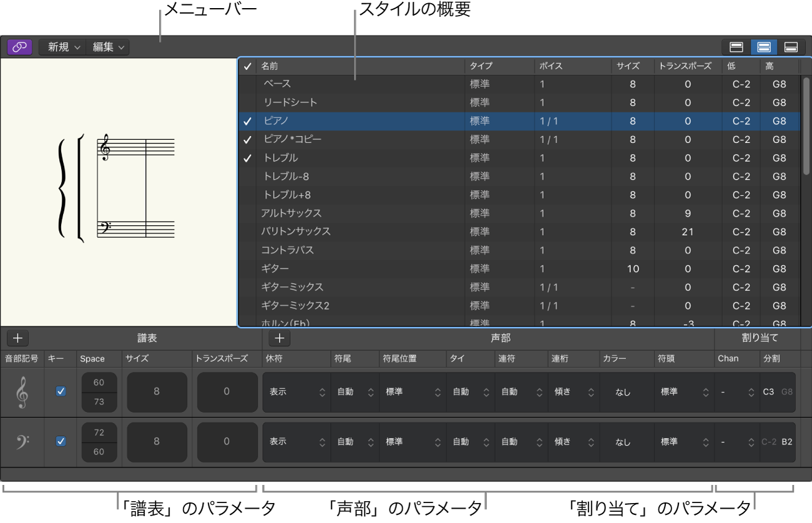
Task: Click treble staff Space value 60
Action: [x=99, y=382]
